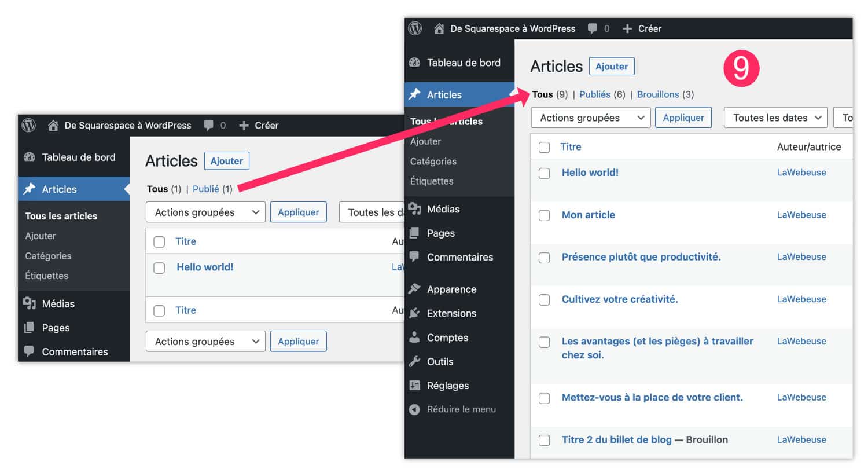Image resolution: width=868 pixels, height=473 pixels.
Task: Click the WordPress logo in the left window
Action: 29,125
